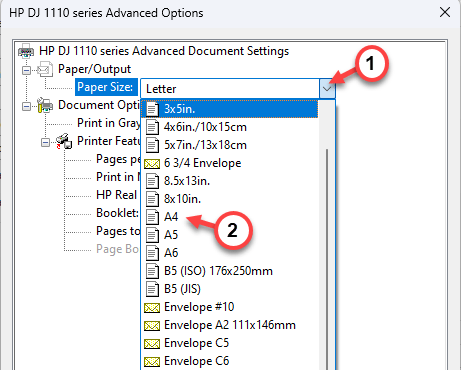This screenshot has width=461, height=370.
Task: Select the Paper Size label
Action: tap(105, 87)
